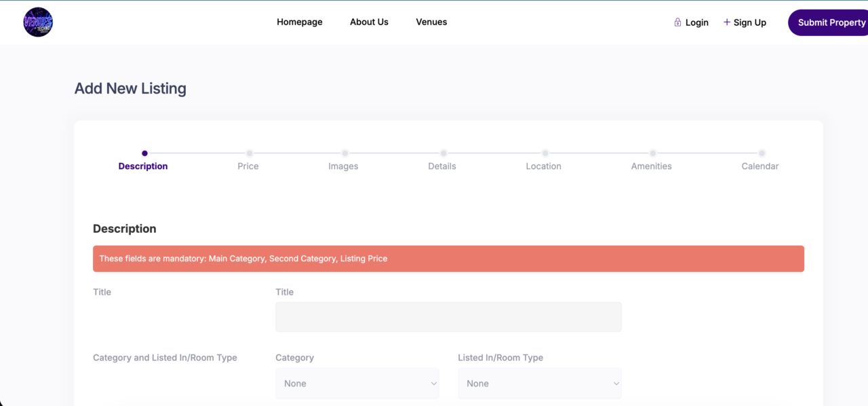Click the Sign Up link
This screenshot has width=868, height=406.
749,22
